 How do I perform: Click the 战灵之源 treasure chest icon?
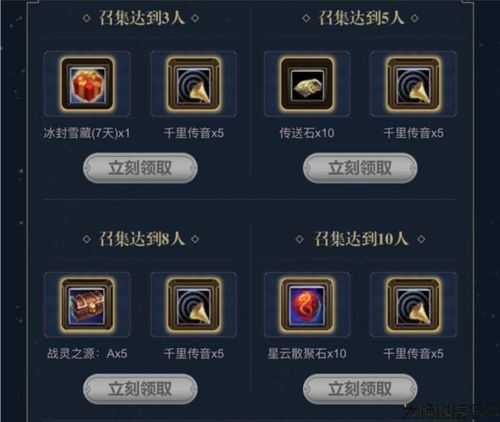pos(87,305)
